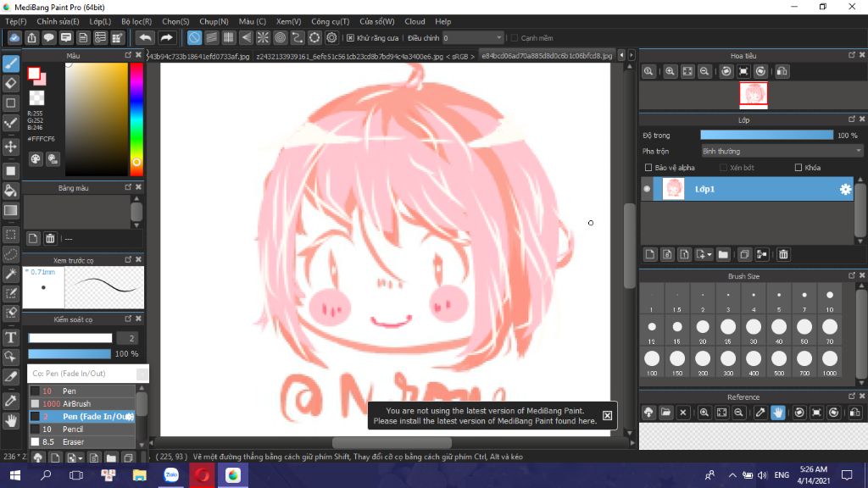868x488 pixels.
Task: Click the rainbow hue strip
Action: [x=136, y=119]
